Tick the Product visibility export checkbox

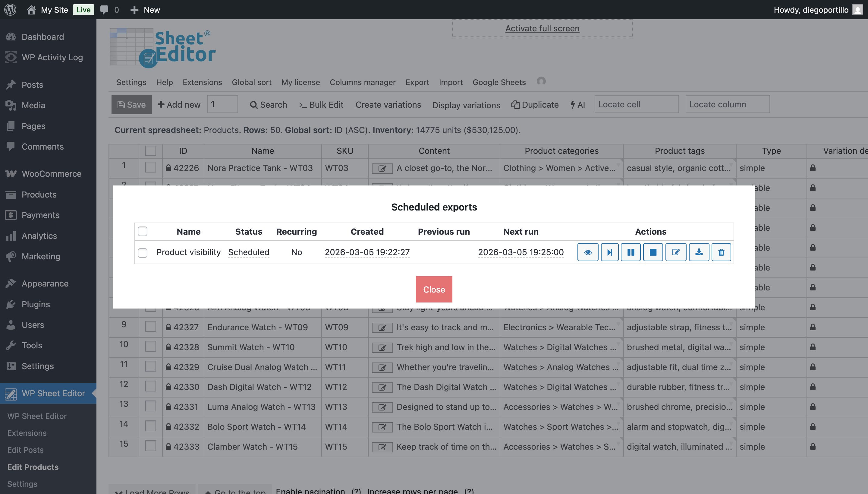142,253
